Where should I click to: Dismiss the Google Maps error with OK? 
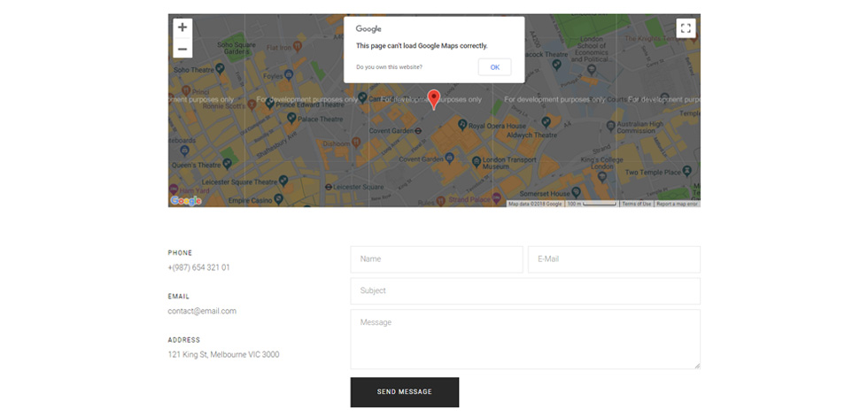(x=494, y=67)
